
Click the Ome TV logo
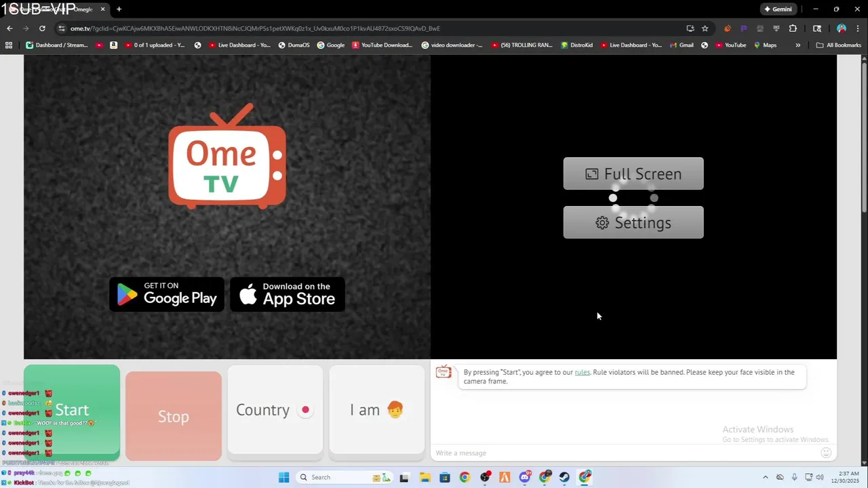227,156
